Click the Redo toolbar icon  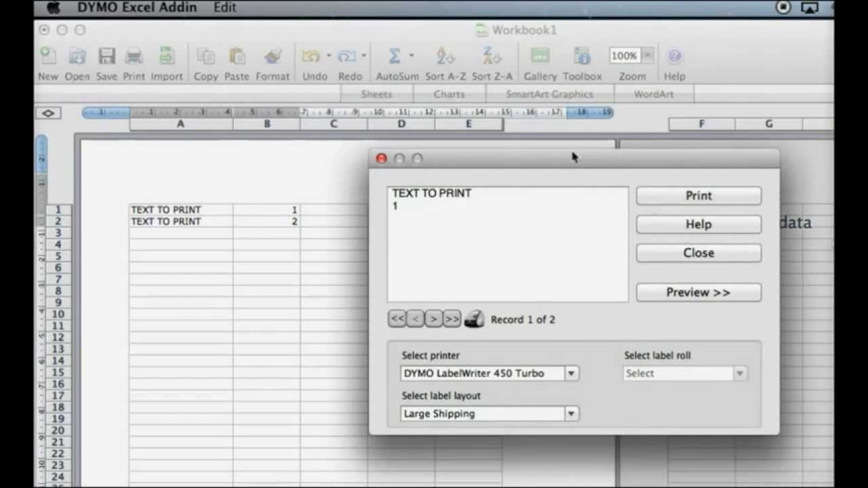[x=347, y=56]
